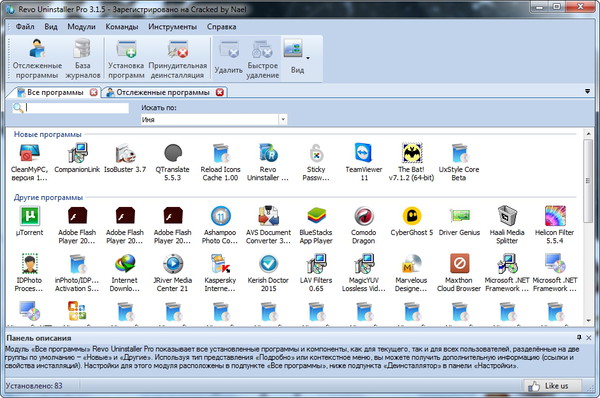Viewport: 600px width, 398px height.
Task: Open the Модули menu
Action: pos(82,27)
